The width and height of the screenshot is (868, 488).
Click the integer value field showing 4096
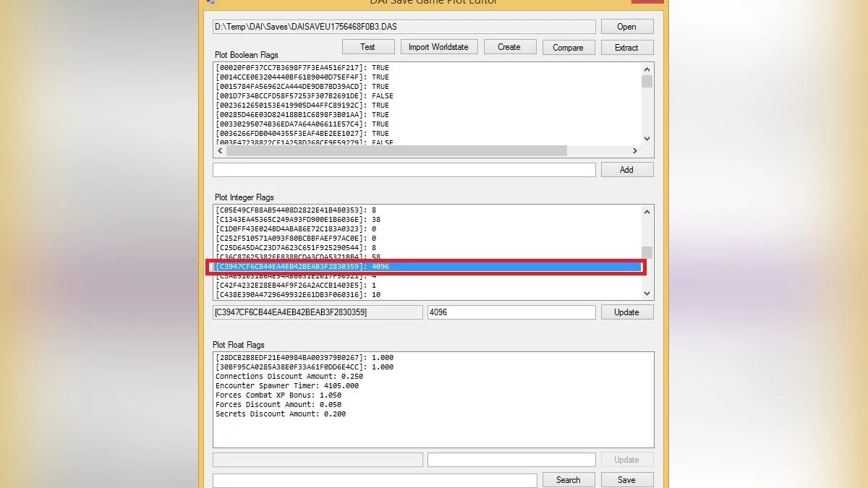click(x=511, y=312)
